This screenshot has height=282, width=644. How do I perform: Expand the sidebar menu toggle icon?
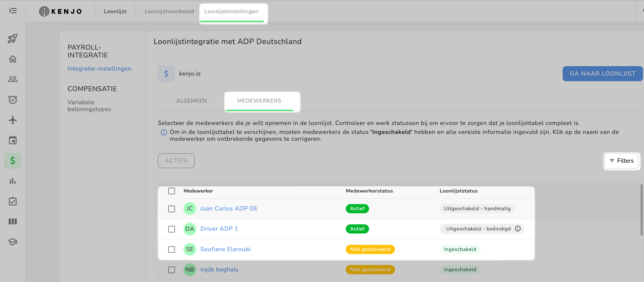click(12, 11)
